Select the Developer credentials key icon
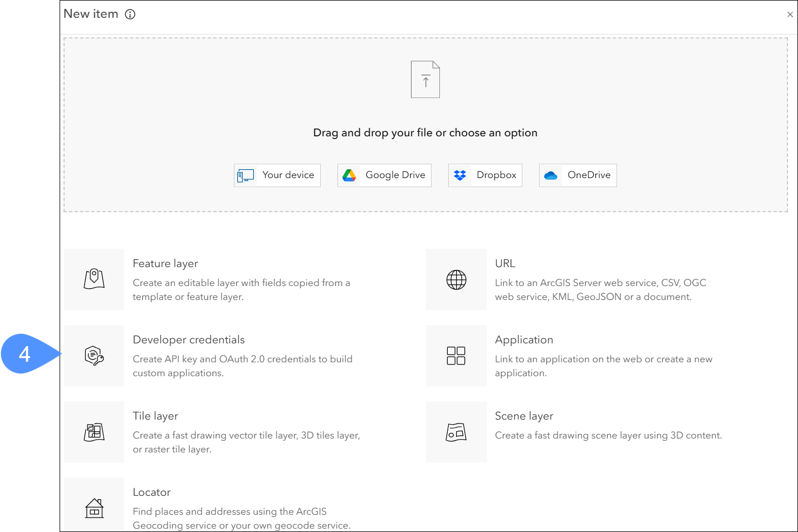This screenshot has width=798, height=532. pos(94,355)
